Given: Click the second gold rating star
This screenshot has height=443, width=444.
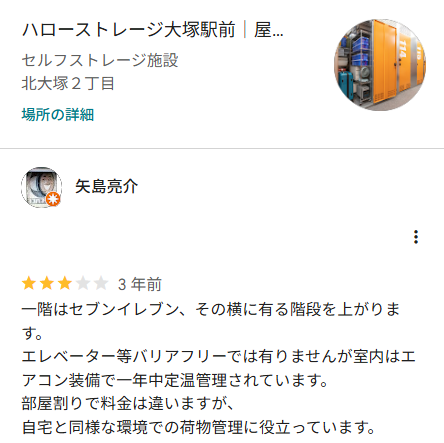Looking at the screenshot, I should [47, 284].
